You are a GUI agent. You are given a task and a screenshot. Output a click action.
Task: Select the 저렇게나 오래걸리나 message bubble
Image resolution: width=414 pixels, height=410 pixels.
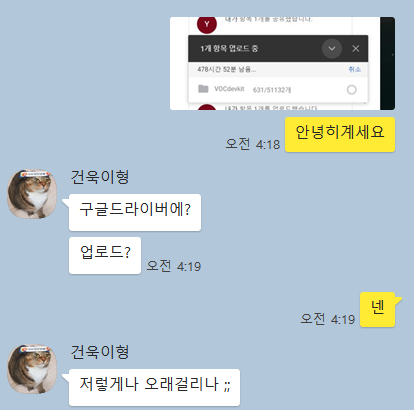click(x=154, y=387)
